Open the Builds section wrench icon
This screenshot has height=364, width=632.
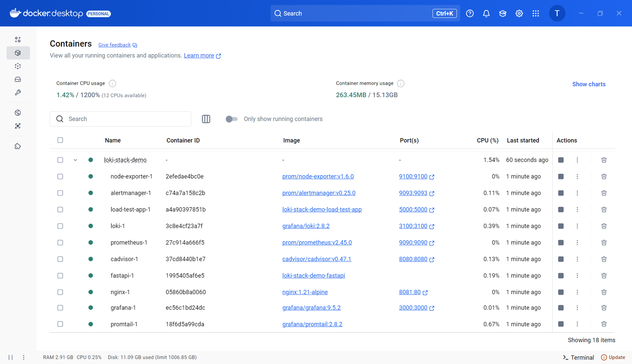coord(18,93)
